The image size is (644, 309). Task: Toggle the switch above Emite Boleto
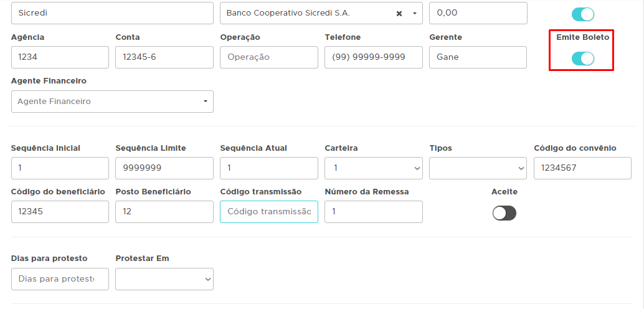582,14
